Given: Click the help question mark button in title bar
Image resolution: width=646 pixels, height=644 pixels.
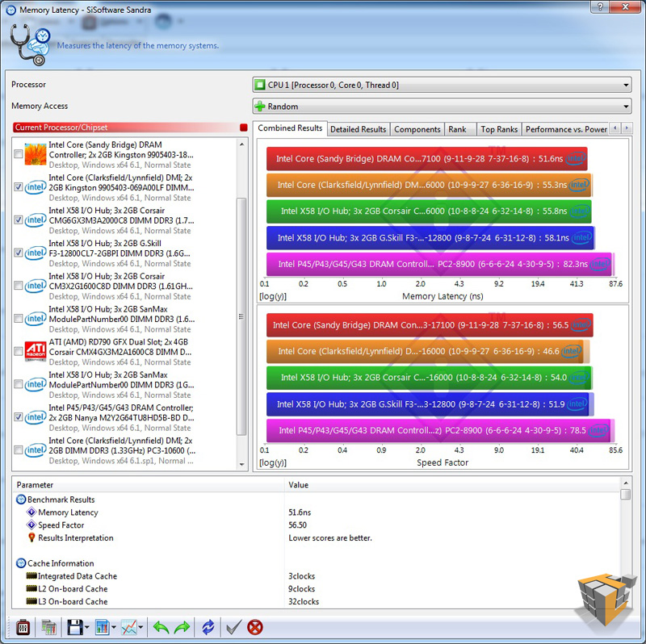Looking at the screenshot, I should pyautogui.click(x=600, y=7).
